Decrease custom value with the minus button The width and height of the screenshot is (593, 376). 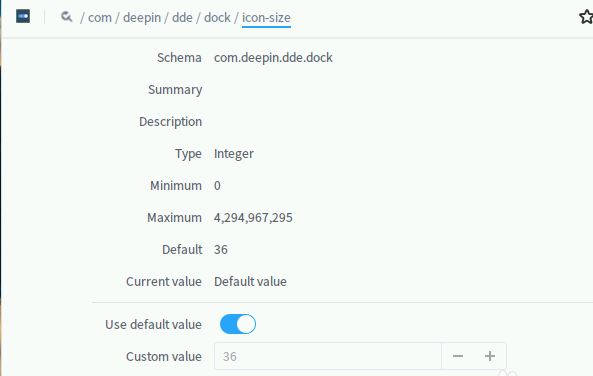458,356
